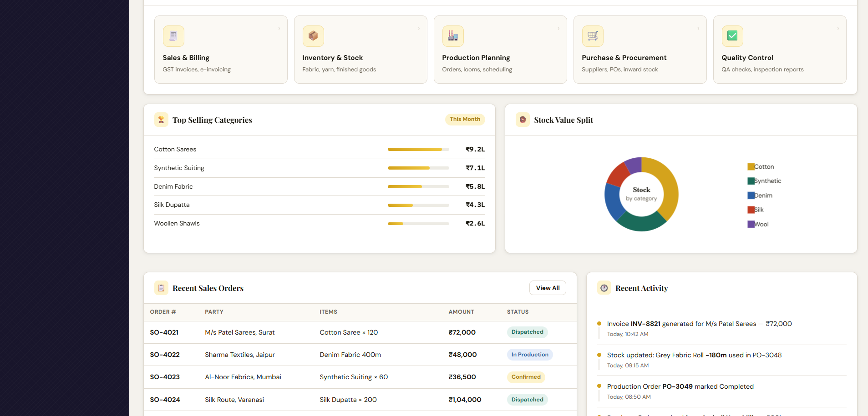The height and width of the screenshot is (416, 868).
Task: Click the This Month filter badge
Action: coord(465,119)
